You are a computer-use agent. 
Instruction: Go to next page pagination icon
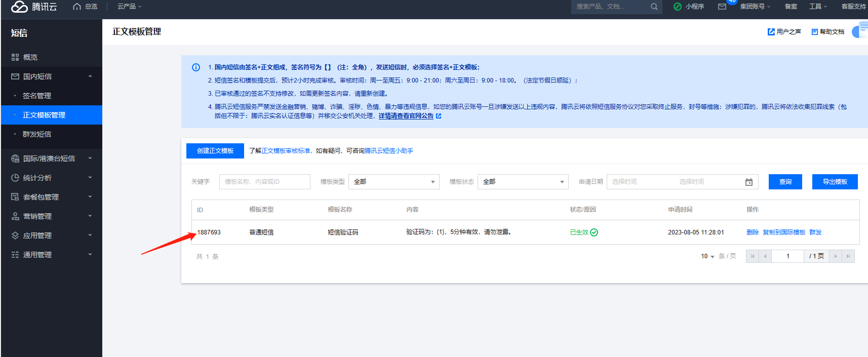coord(836,256)
